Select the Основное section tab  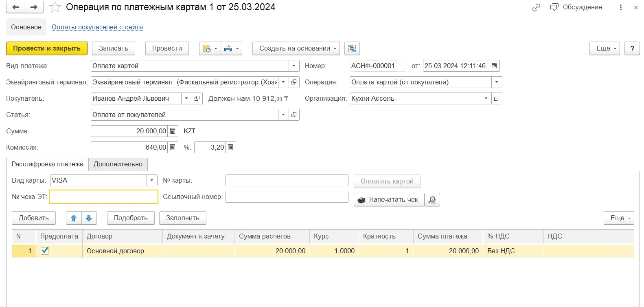pos(26,27)
